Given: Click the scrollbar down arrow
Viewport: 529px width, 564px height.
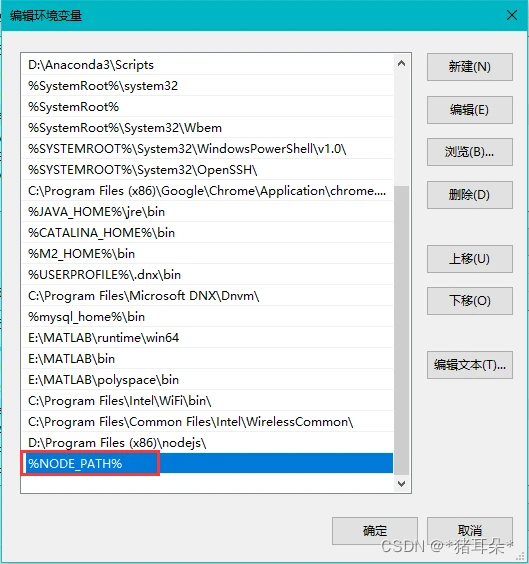Looking at the screenshot, I should 401,484.
